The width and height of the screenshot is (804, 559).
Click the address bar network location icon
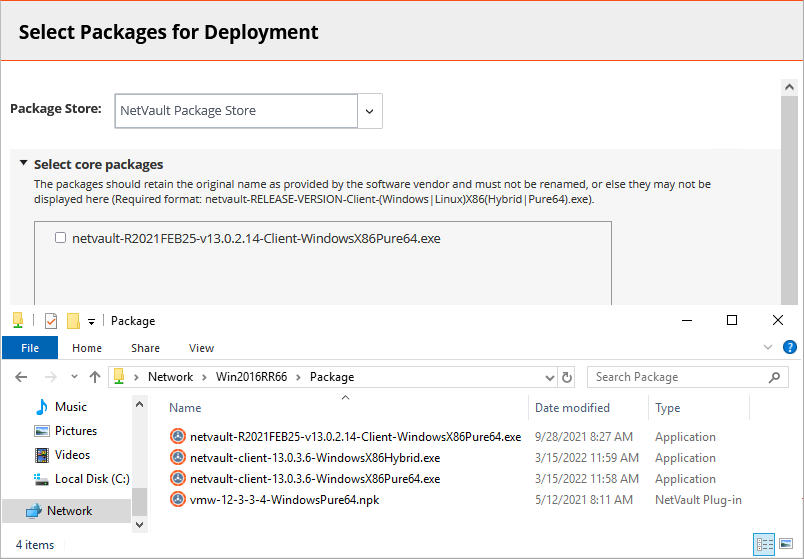tap(119, 376)
